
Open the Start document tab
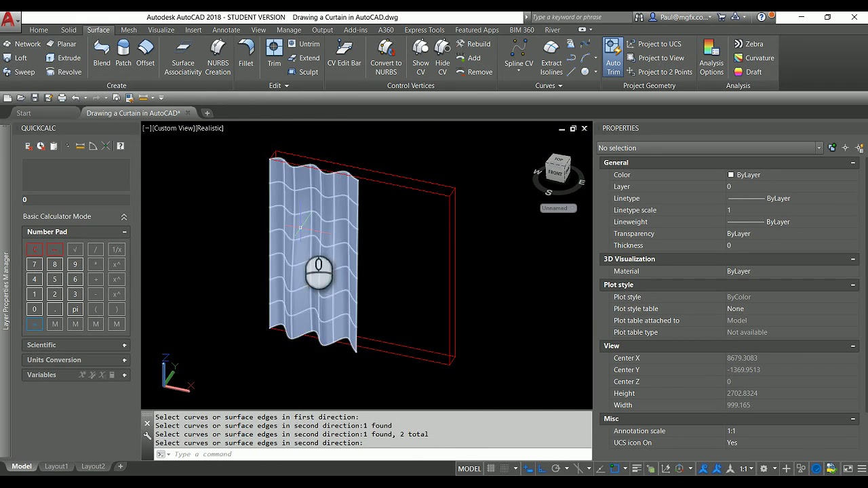(x=24, y=113)
